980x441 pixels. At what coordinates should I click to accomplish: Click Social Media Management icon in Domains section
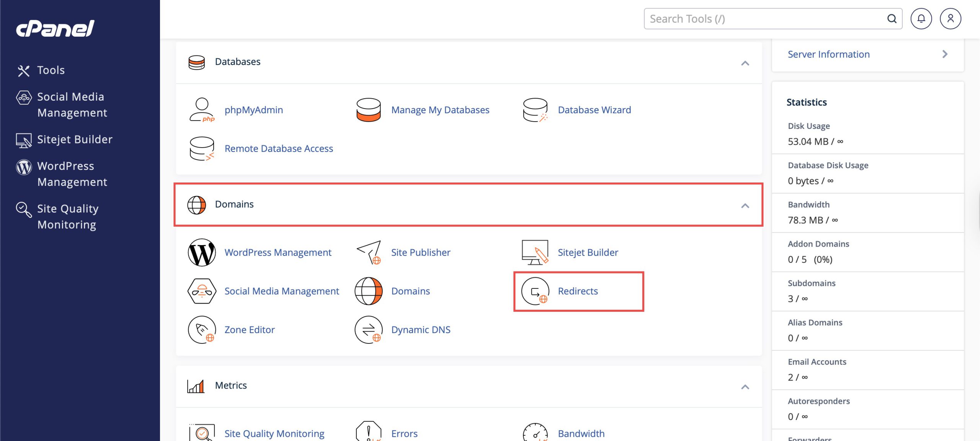click(x=202, y=291)
